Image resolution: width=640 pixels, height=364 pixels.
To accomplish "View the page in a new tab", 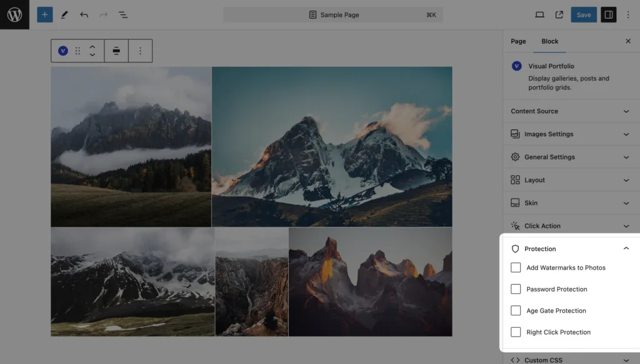I will point(559,15).
